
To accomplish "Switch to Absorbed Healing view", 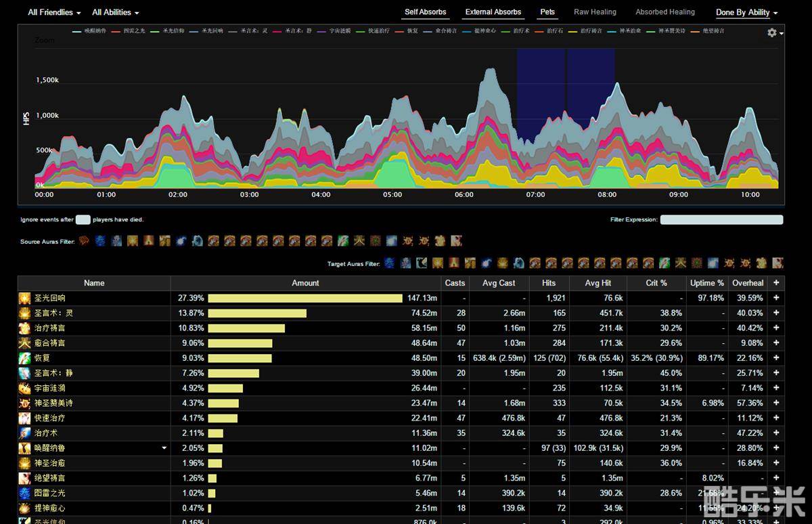I will point(664,12).
